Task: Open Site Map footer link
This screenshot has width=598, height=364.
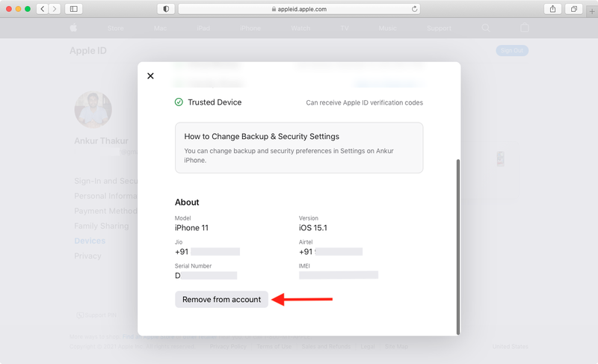Action: coord(396,347)
